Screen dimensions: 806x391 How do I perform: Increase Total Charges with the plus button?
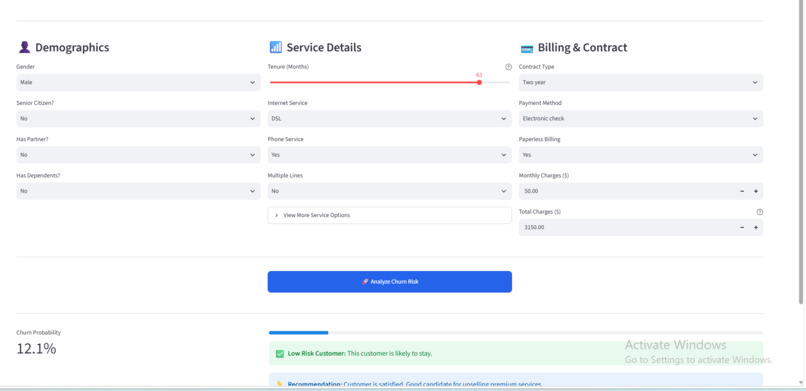756,227
